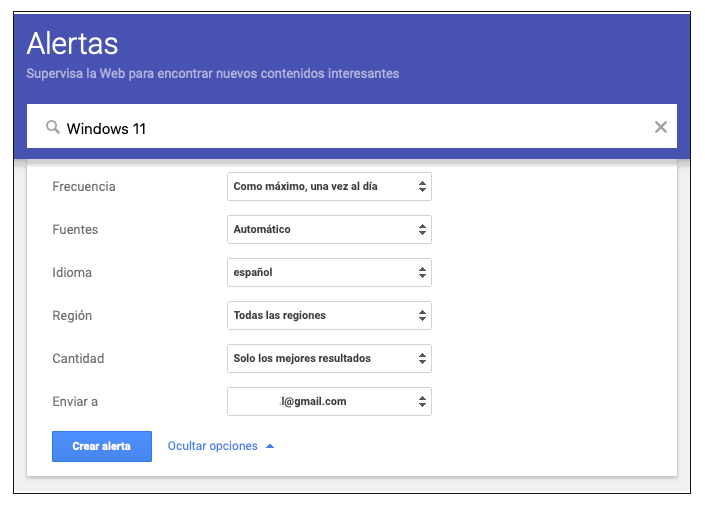Open the Frecuencia dropdown
Screen dimensions: 705x505
click(x=329, y=187)
